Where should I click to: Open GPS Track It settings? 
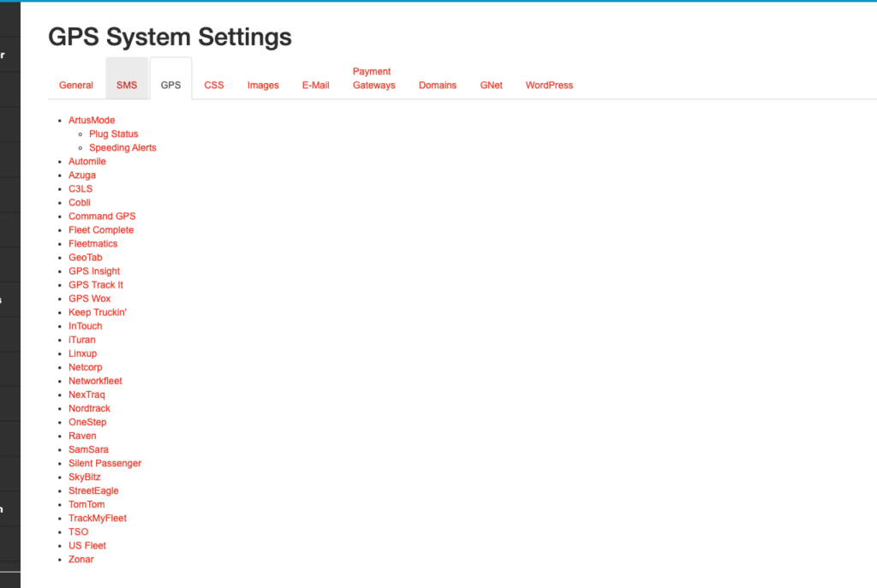[x=96, y=284]
